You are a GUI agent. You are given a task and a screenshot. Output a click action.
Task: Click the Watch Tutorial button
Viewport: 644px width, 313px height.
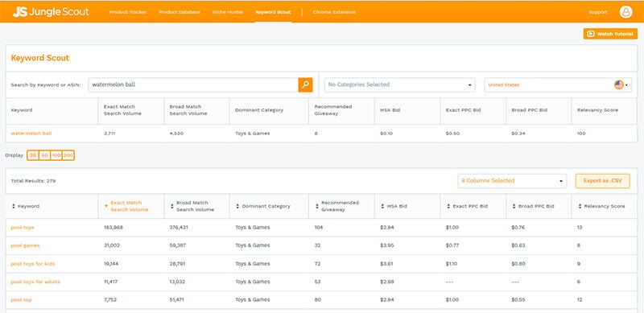[x=610, y=34]
